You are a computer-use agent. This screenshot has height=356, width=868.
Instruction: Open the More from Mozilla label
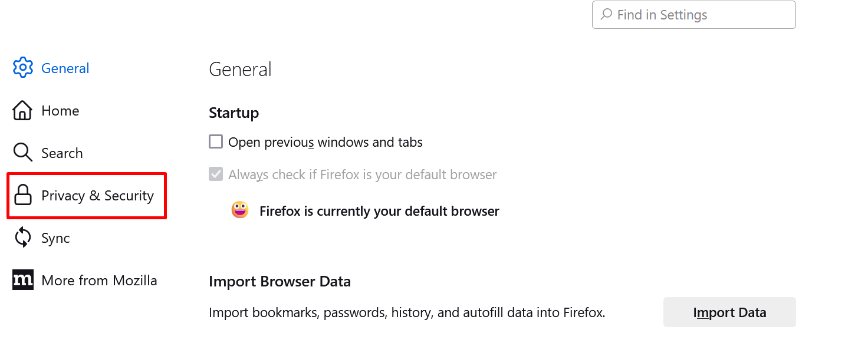99,281
